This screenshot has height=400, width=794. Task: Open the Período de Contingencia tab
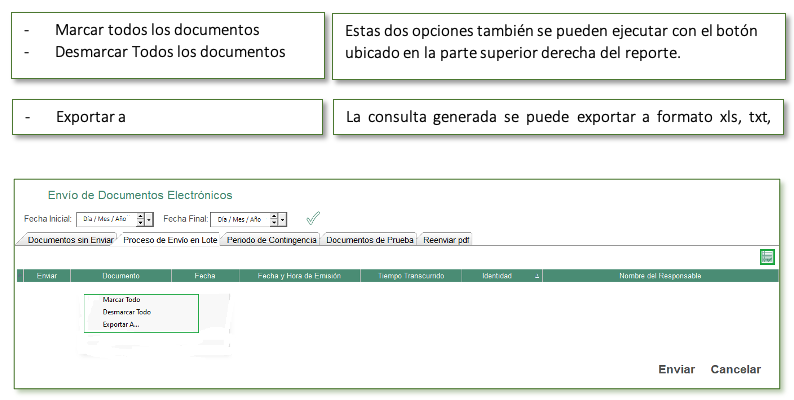point(271,240)
